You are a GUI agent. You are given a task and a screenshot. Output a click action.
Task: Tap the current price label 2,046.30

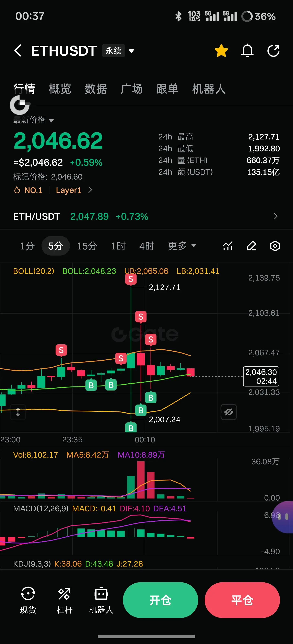261,376
